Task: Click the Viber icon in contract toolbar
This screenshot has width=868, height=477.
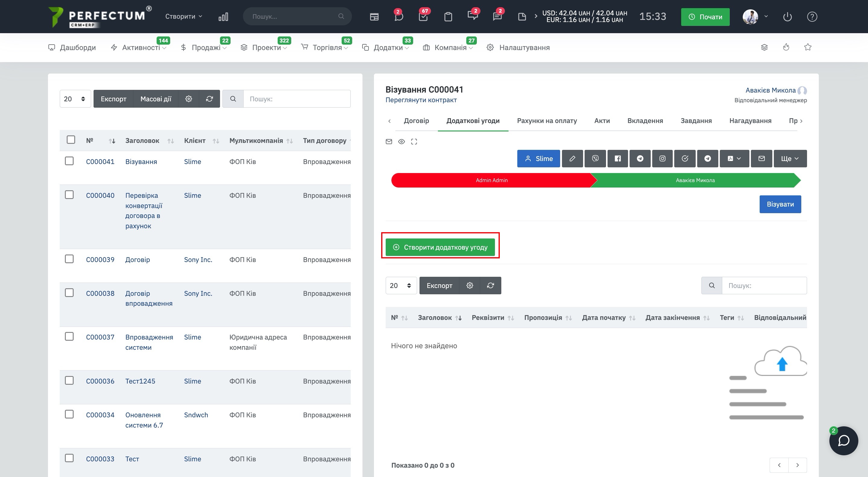Action: pyautogui.click(x=595, y=159)
